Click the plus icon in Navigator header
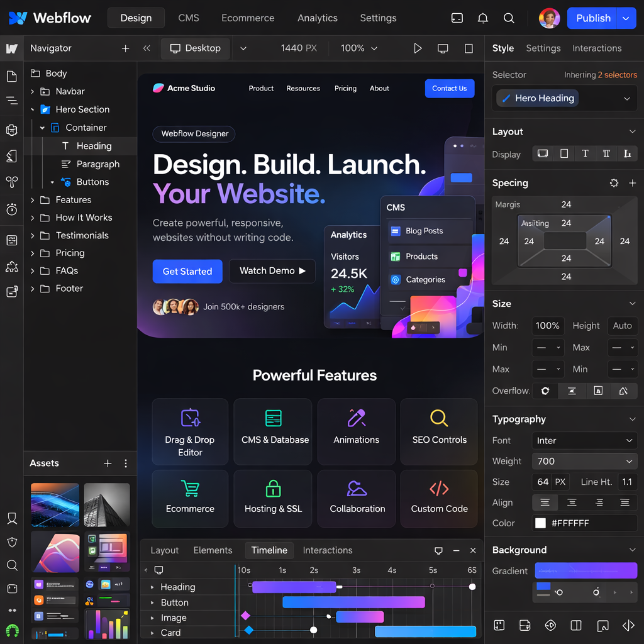Image resolution: width=644 pixels, height=644 pixels. (x=125, y=48)
